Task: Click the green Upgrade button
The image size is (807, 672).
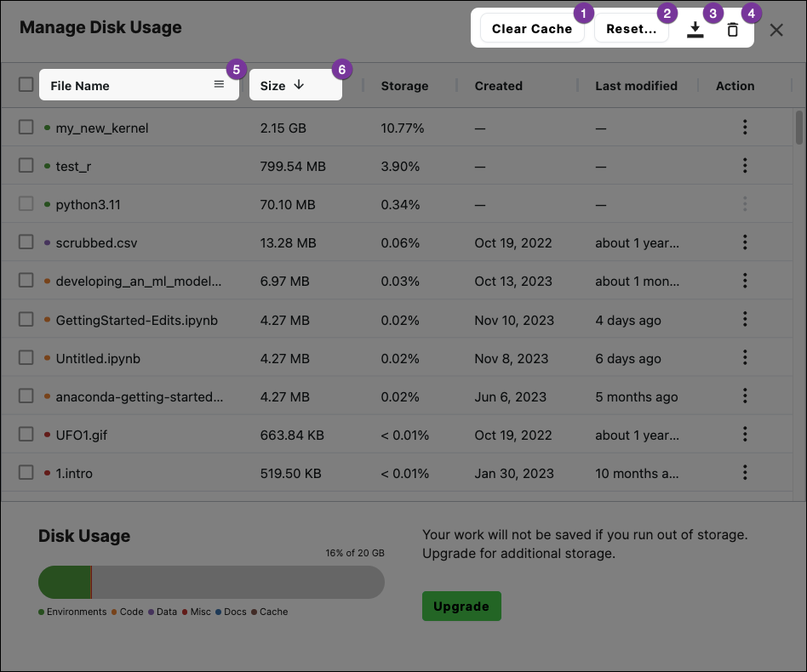Action: pos(461,607)
